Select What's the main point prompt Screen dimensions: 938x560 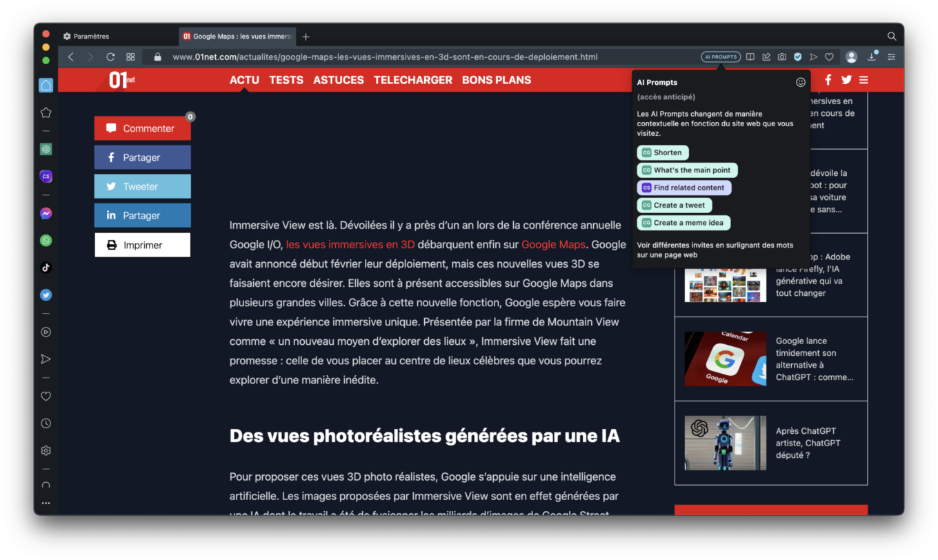687,170
